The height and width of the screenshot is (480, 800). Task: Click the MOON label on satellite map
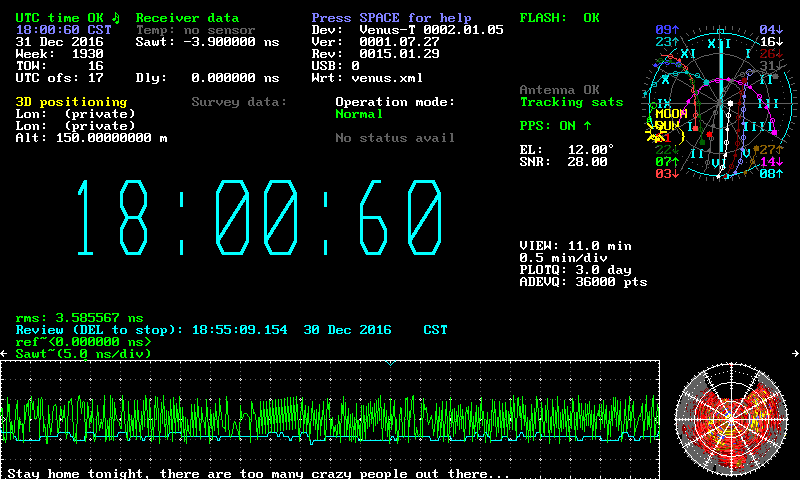coord(670,114)
